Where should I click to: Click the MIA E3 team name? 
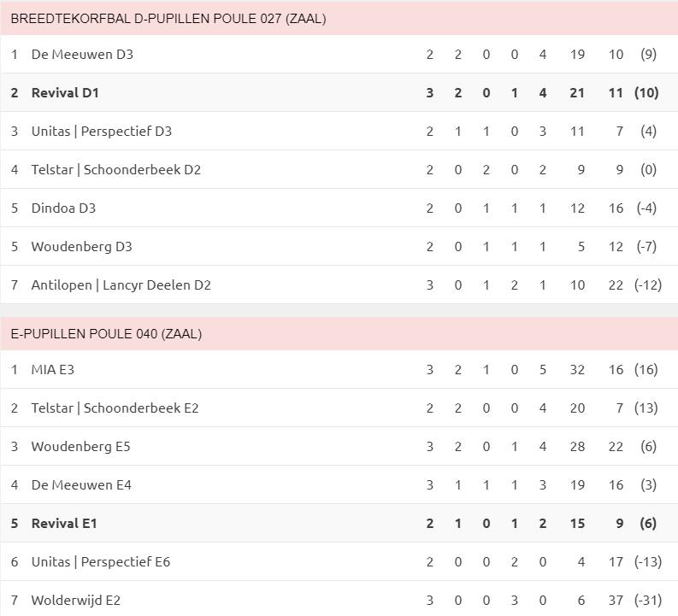(x=53, y=369)
